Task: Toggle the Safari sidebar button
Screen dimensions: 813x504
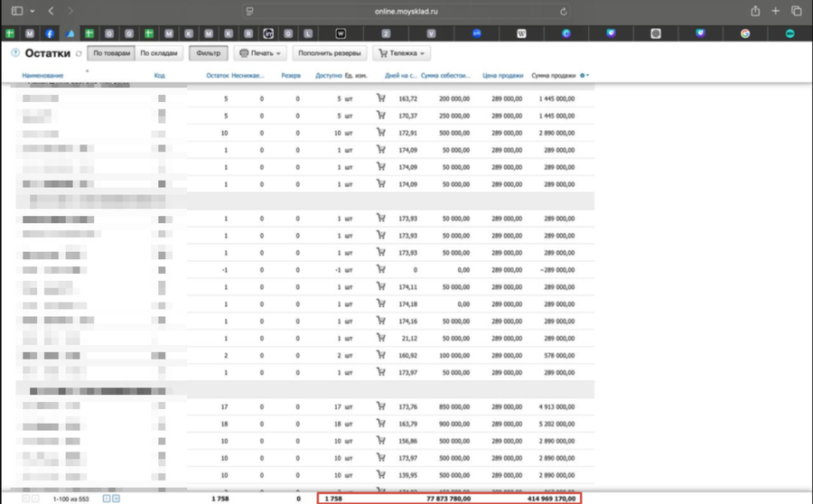Action: point(16,11)
